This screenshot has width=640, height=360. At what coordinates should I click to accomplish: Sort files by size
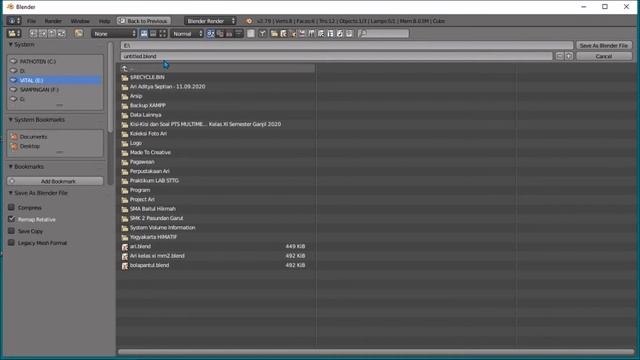[x=239, y=33]
